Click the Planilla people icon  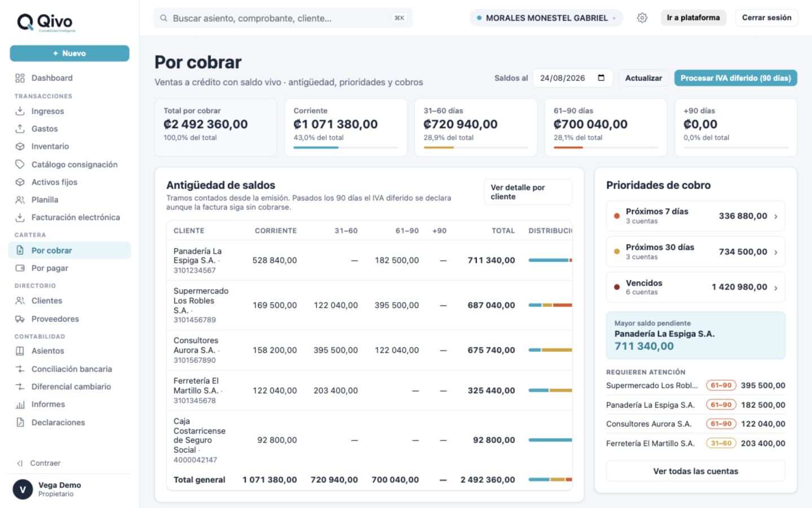tap(20, 200)
